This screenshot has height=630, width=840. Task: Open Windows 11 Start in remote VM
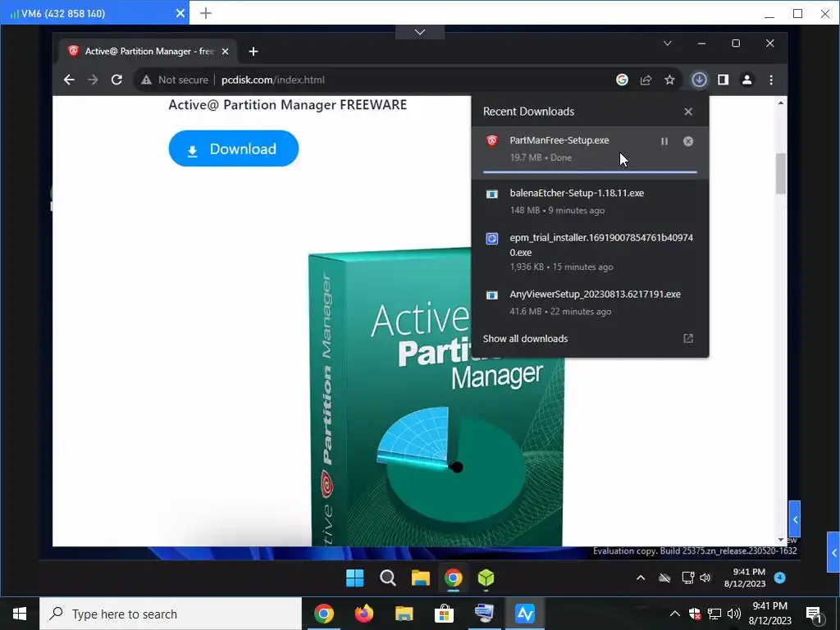pyautogui.click(x=354, y=578)
